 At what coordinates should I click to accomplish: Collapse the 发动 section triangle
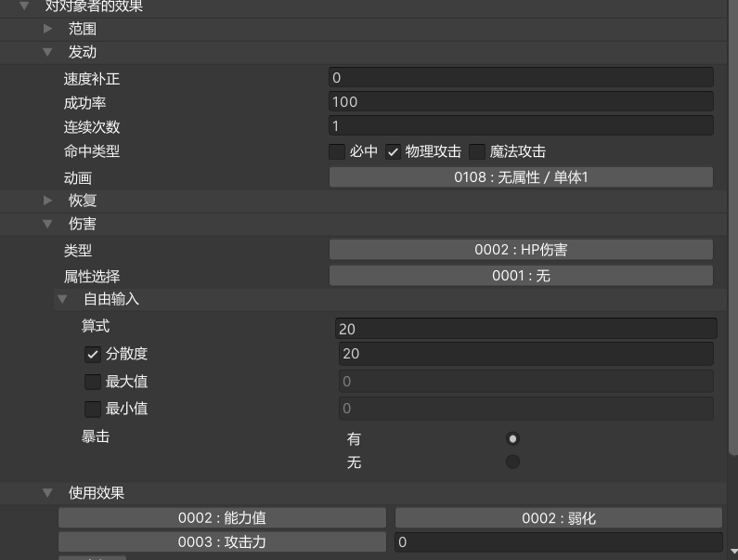click(48, 53)
